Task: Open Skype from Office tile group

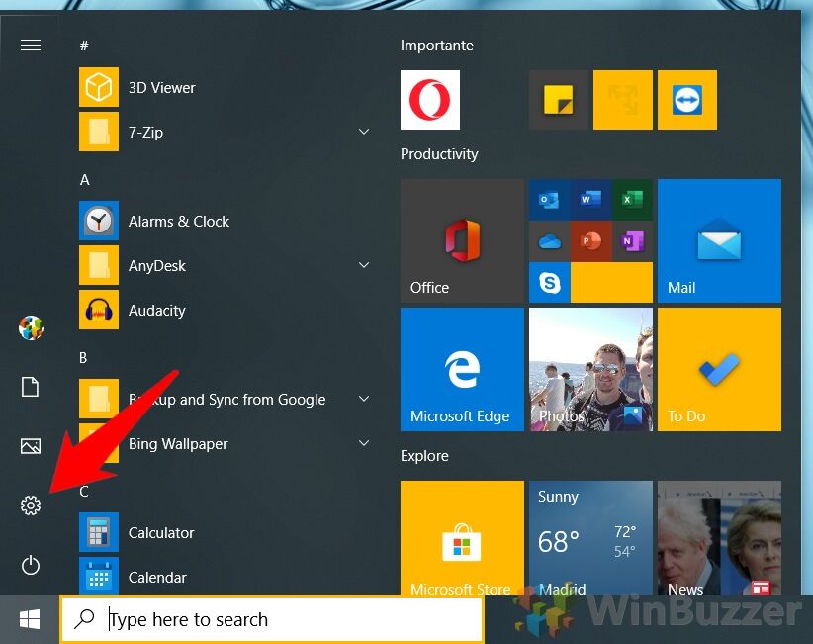Action: coord(549,283)
